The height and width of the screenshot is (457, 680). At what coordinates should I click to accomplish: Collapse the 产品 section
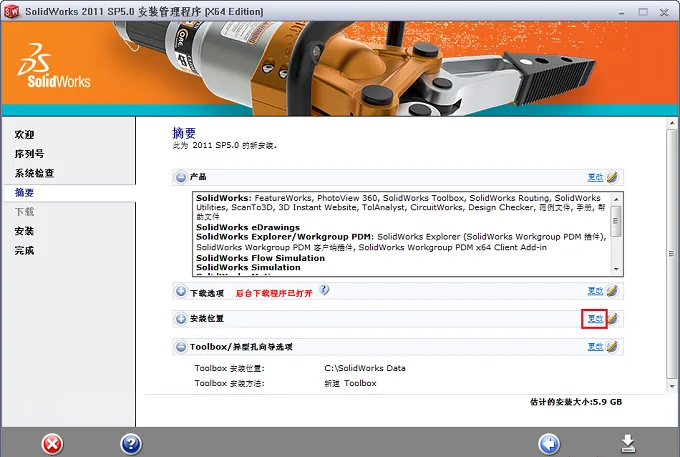(181, 177)
